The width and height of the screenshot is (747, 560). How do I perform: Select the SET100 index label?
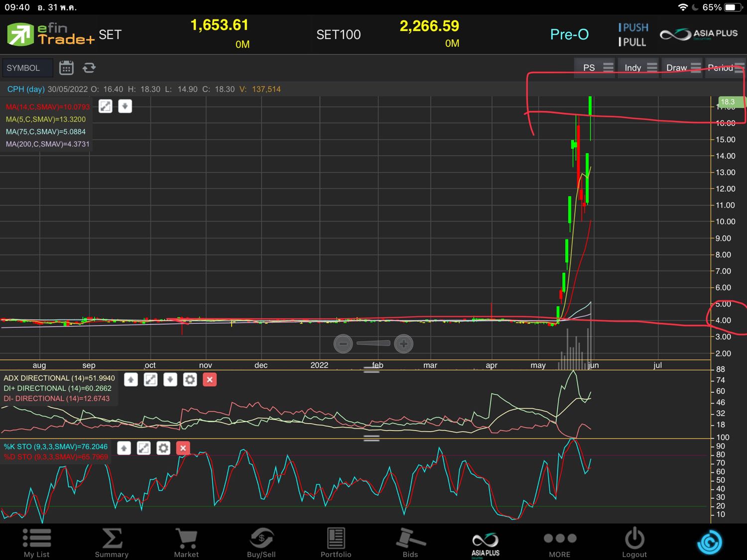[339, 34]
